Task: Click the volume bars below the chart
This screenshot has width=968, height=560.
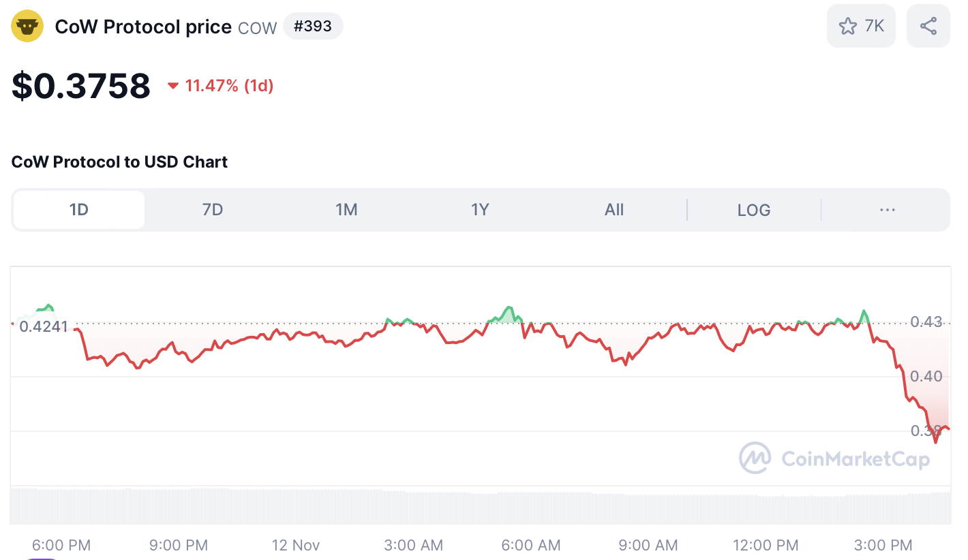Action: [477, 506]
